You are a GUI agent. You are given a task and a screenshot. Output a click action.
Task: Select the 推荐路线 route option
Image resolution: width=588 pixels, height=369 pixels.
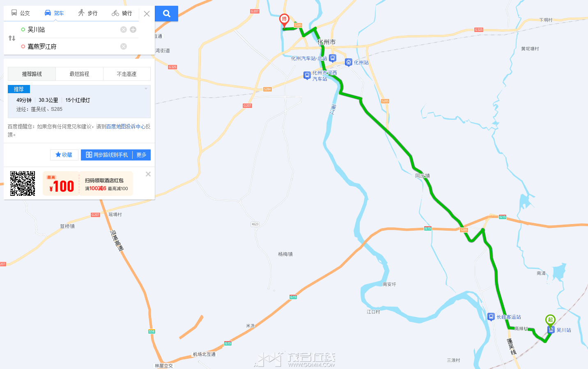pyautogui.click(x=32, y=74)
